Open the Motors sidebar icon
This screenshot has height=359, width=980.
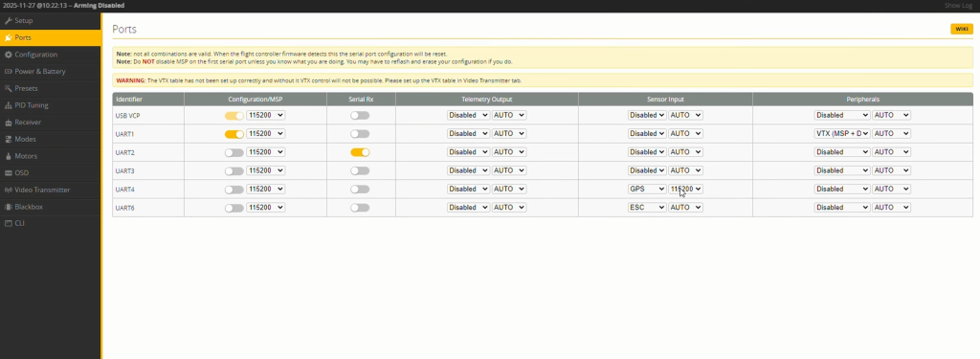pyautogui.click(x=8, y=156)
